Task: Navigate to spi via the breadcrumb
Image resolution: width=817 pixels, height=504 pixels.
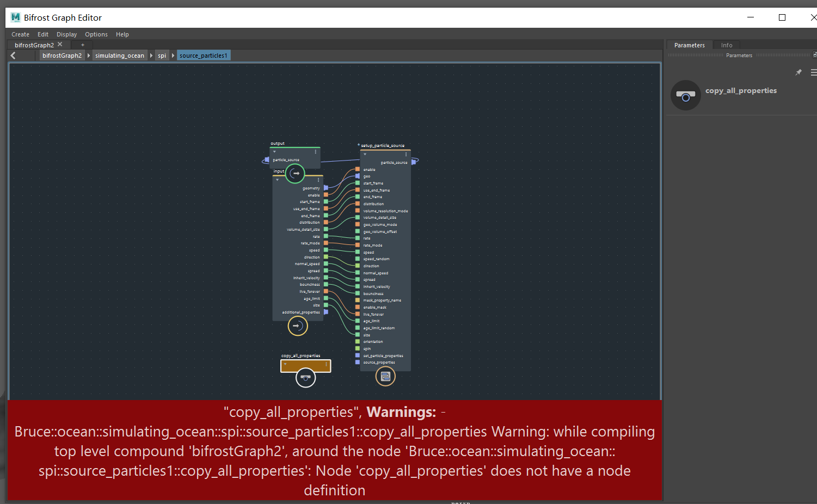Action: tap(162, 55)
